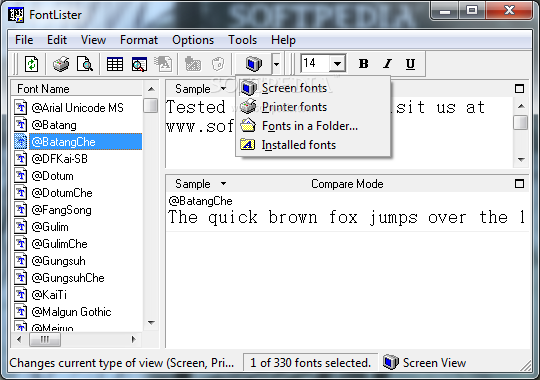Select @Arial Unicode MS font
This screenshot has height=380, width=540.
click(x=77, y=108)
